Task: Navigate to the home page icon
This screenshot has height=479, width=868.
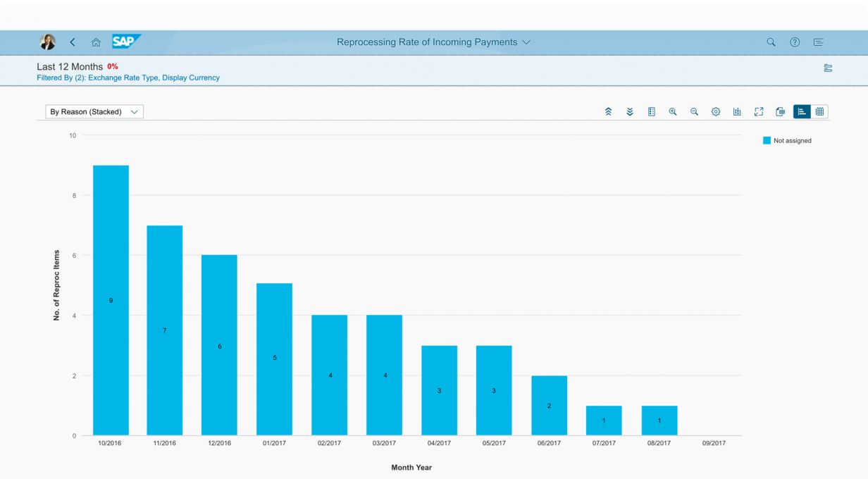Action: 96,42
